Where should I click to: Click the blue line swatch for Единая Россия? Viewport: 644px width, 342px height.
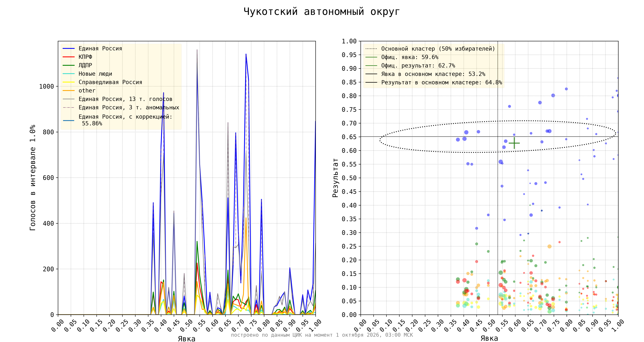pos(69,49)
